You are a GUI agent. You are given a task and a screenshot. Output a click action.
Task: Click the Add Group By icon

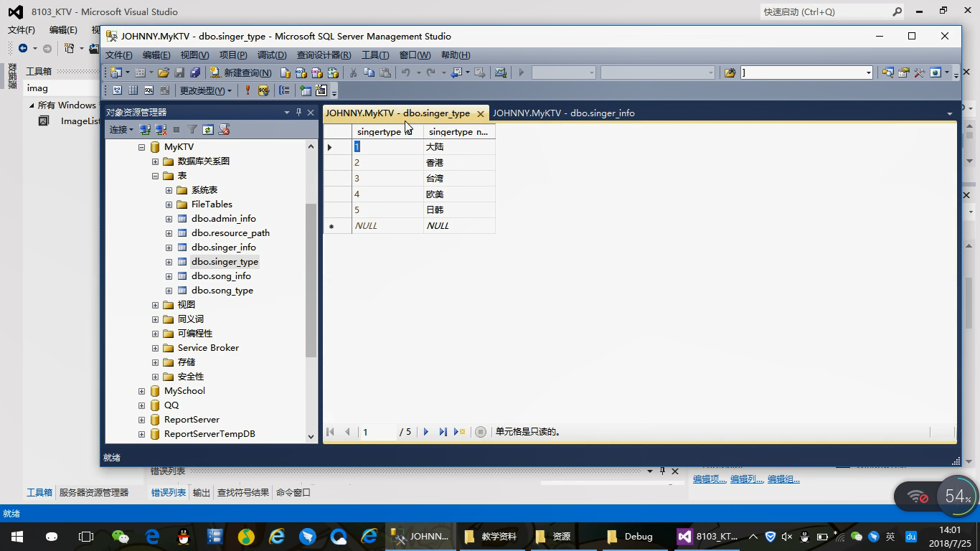tap(285, 90)
